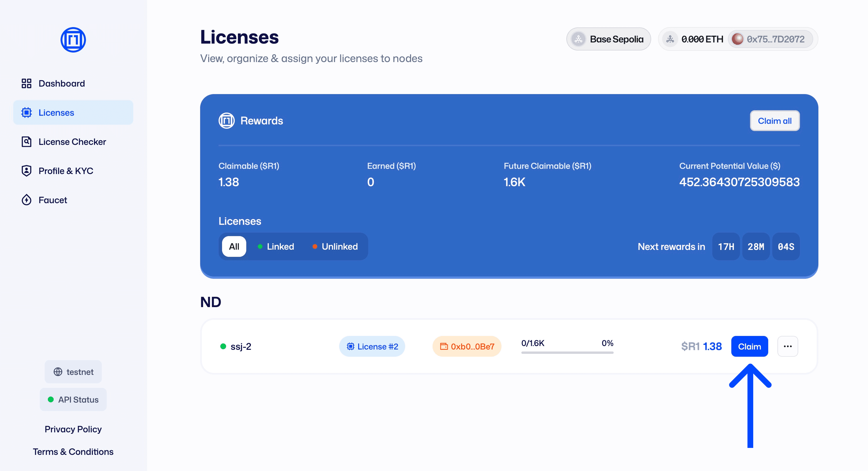Open the Faucet page

tap(73, 200)
